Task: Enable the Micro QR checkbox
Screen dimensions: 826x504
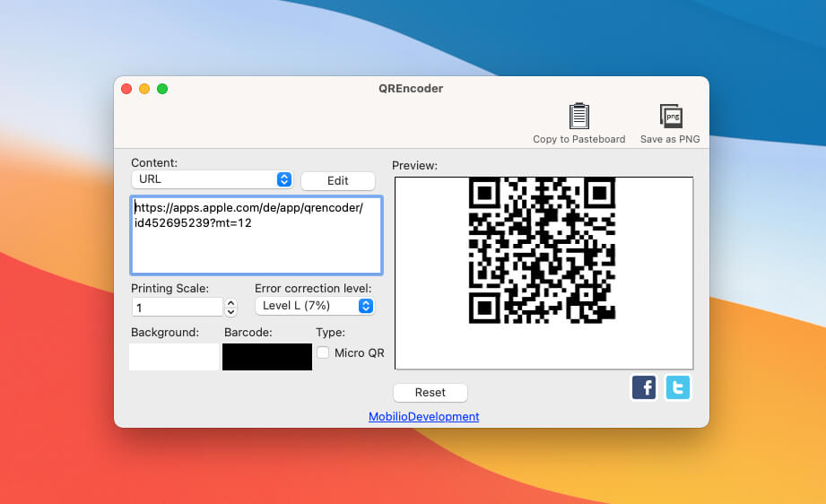Action: [323, 352]
